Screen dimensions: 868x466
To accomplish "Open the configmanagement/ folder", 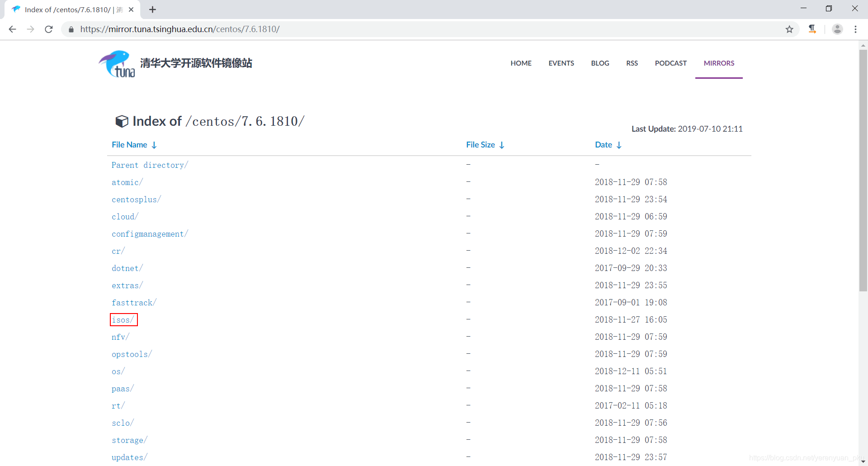I will 150,234.
